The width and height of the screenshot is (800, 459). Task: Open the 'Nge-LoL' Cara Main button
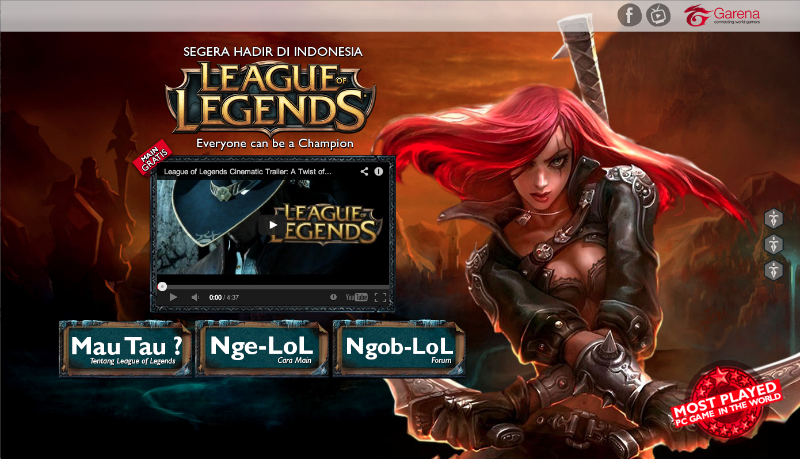[x=262, y=349]
